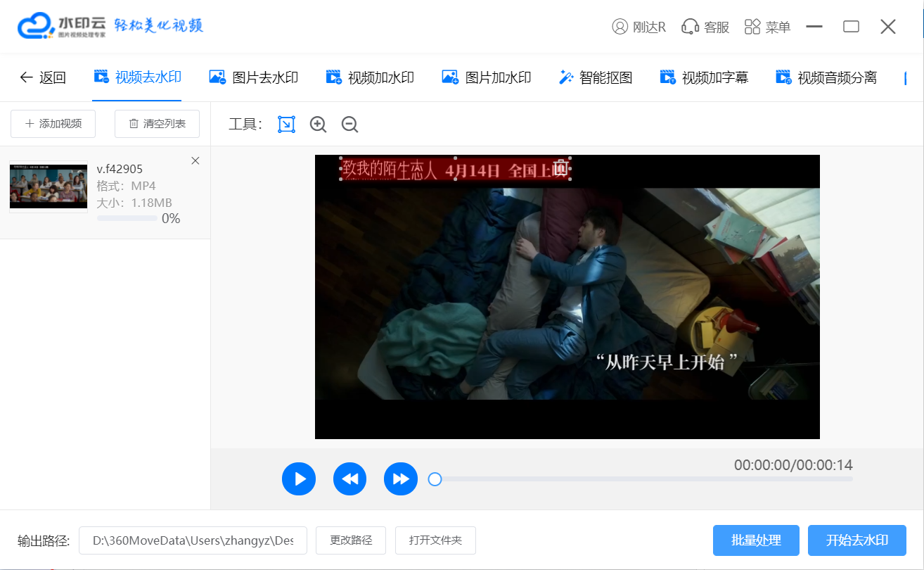Delete the watermark selection box via trash icon

pyautogui.click(x=561, y=167)
